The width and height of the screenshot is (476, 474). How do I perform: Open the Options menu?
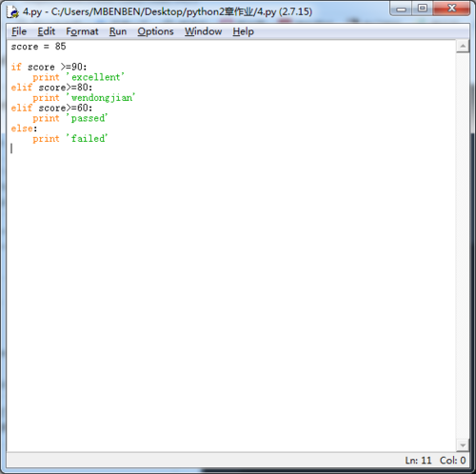155,31
